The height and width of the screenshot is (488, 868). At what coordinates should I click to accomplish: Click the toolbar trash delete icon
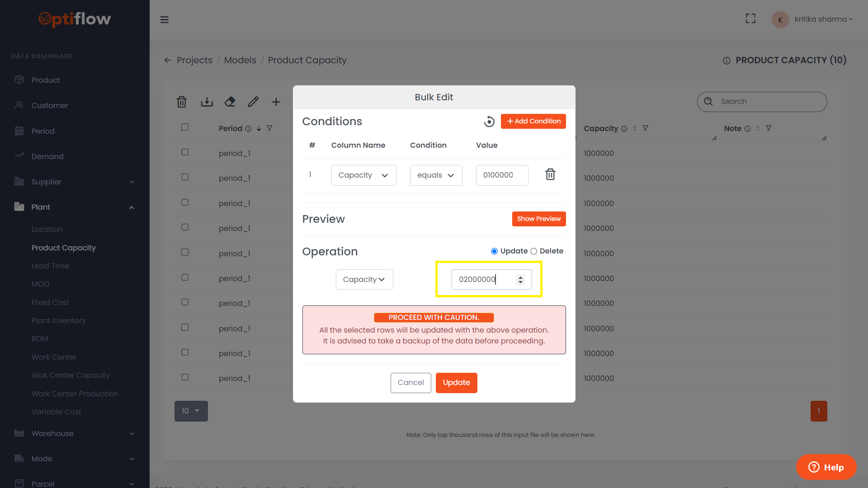182,102
